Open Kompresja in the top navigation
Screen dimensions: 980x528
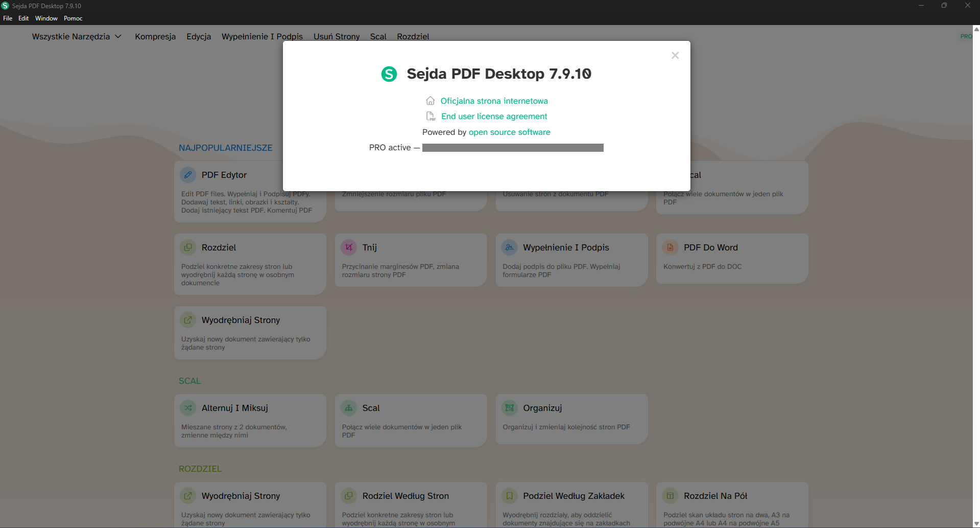point(155,36)
